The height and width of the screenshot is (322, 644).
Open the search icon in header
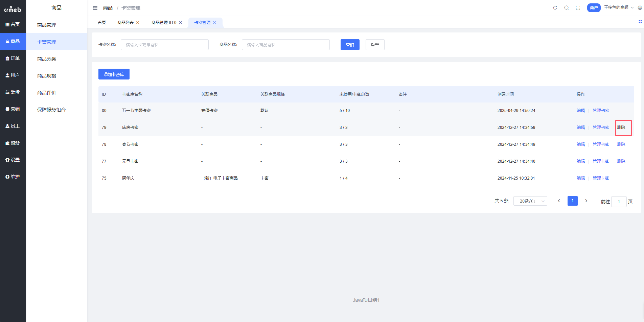(x=567, y=8)
